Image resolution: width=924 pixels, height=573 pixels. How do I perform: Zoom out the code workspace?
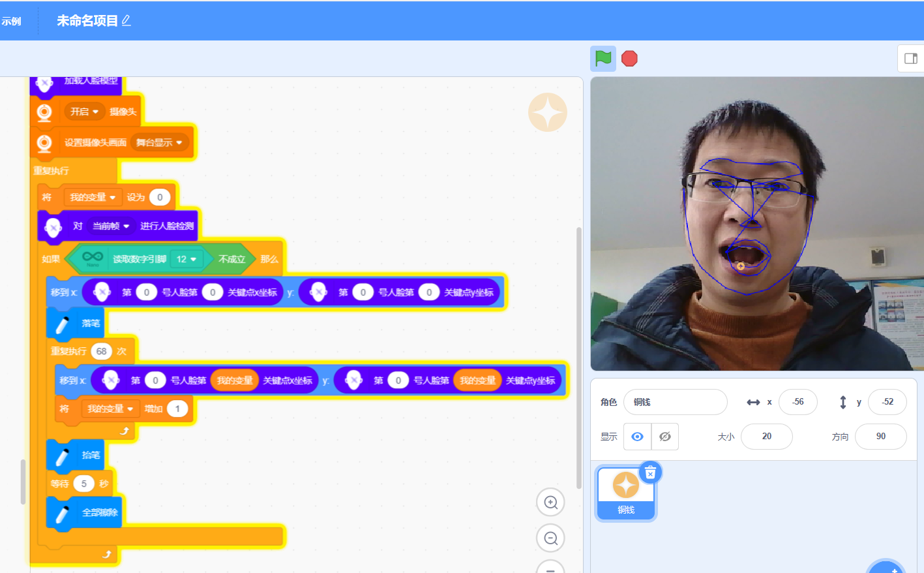(550, 538)
